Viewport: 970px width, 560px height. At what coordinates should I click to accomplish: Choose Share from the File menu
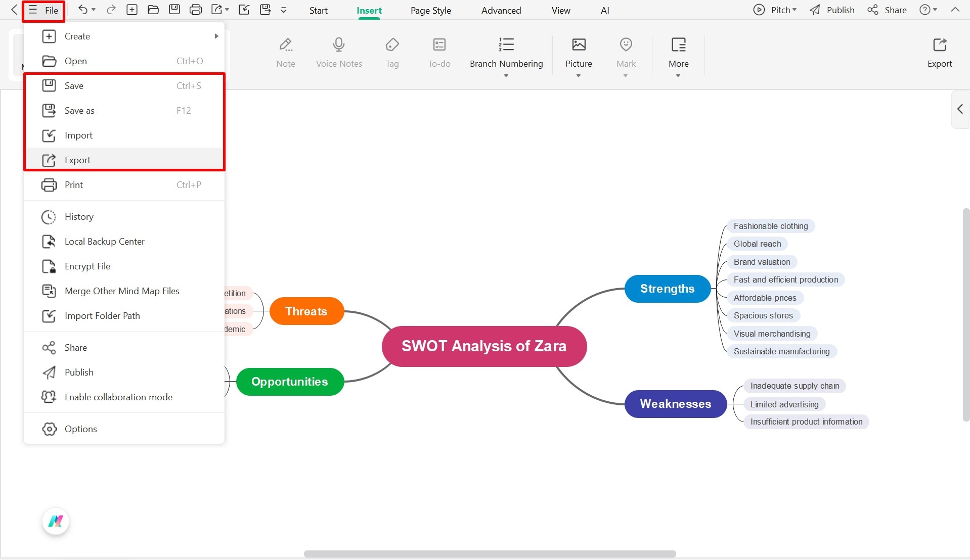click(124, 348)
